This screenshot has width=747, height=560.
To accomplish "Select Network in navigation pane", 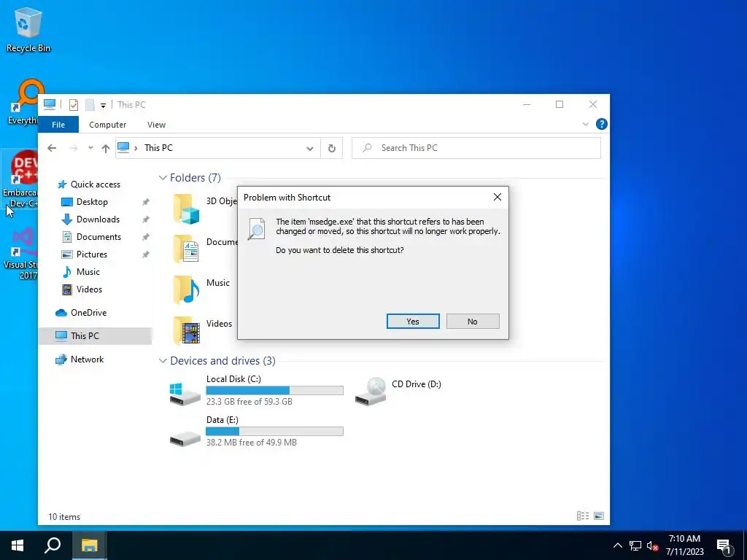I will pyautogui.click(x=88, y=359).
